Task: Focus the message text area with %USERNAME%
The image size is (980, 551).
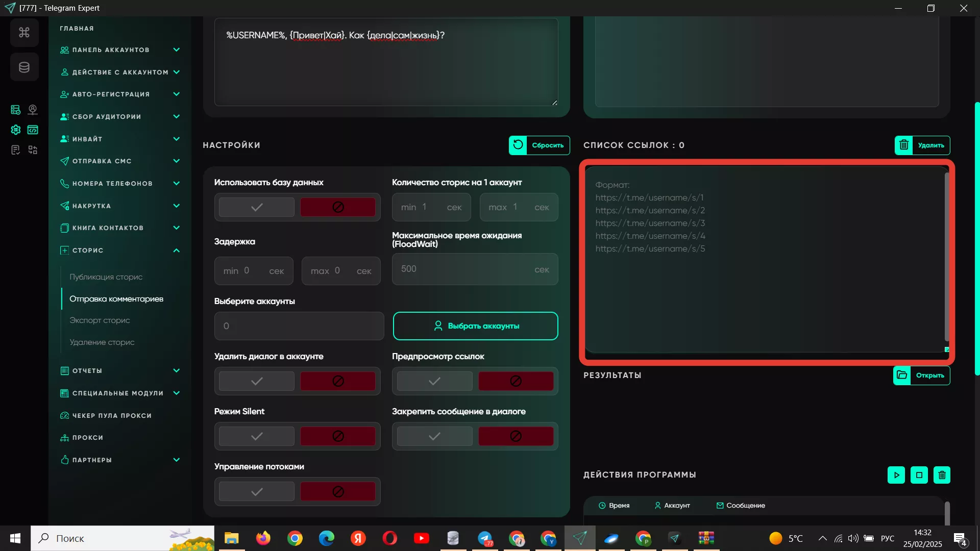Action: [386, 62]
